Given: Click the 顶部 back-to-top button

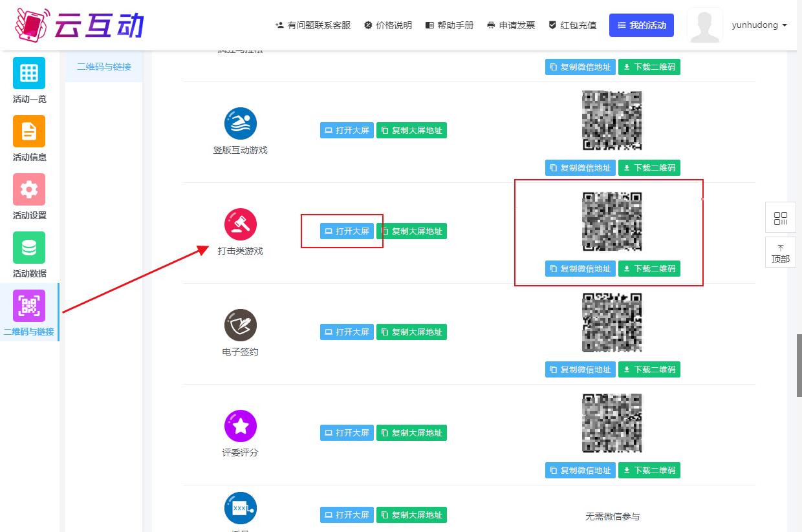Looking at the screenshot, I should [781, 253].
